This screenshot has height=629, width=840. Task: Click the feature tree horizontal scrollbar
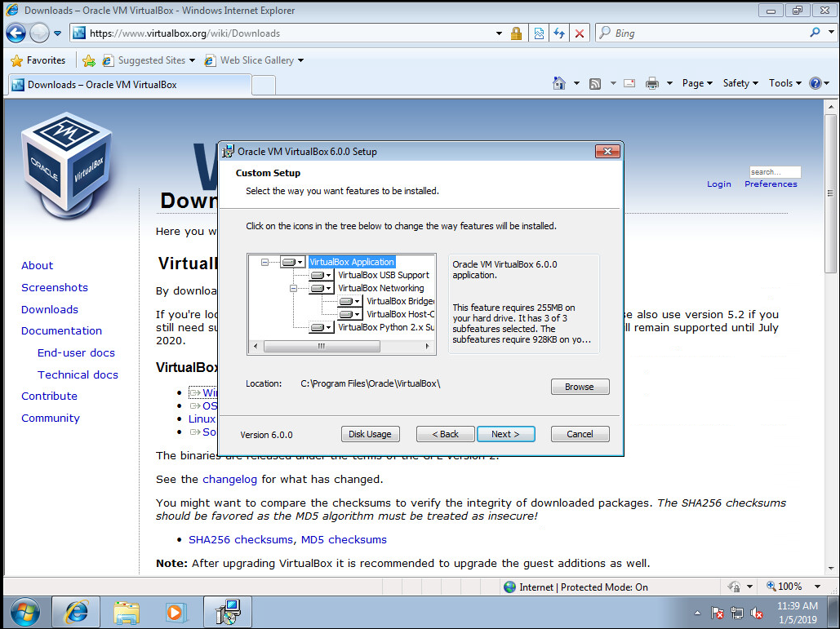[322, 346]
